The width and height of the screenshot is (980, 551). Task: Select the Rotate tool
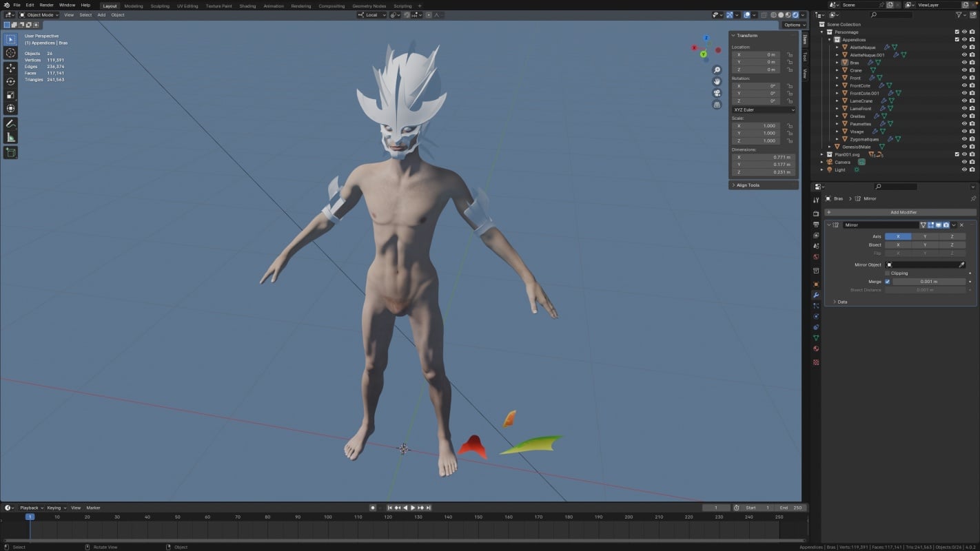point(10,81)
